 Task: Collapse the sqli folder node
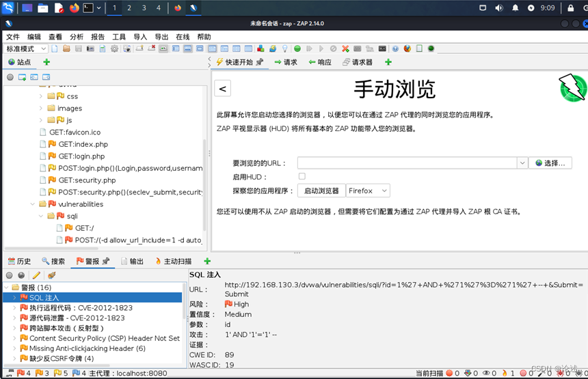(41, 216)
